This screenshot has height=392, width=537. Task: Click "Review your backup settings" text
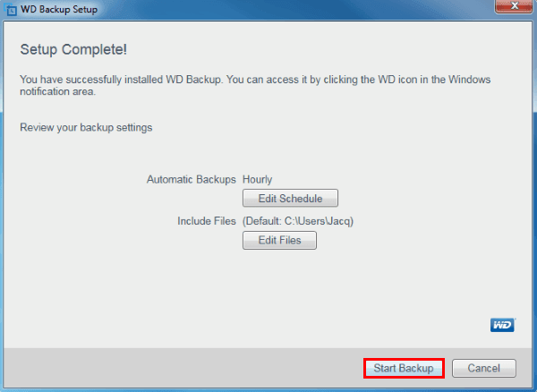(86, 127)
